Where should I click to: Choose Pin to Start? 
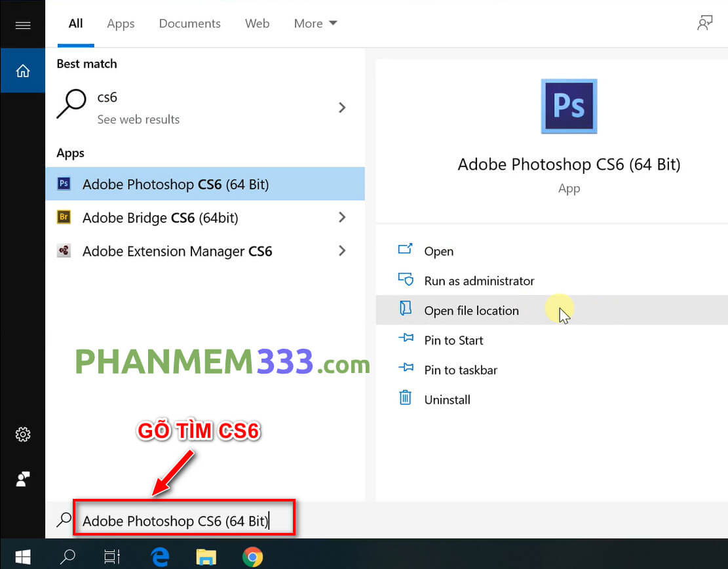click(453, 340)
